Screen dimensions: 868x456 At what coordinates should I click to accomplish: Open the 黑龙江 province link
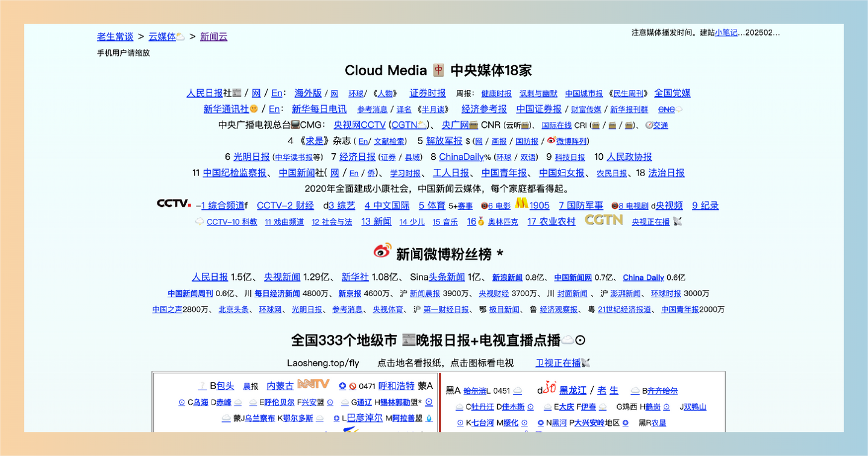pos(573,391)
